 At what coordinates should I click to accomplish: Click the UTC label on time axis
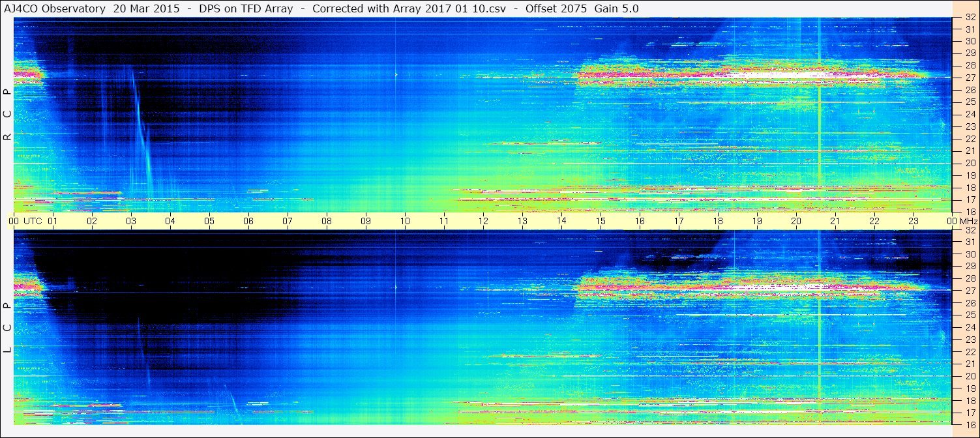33,221
